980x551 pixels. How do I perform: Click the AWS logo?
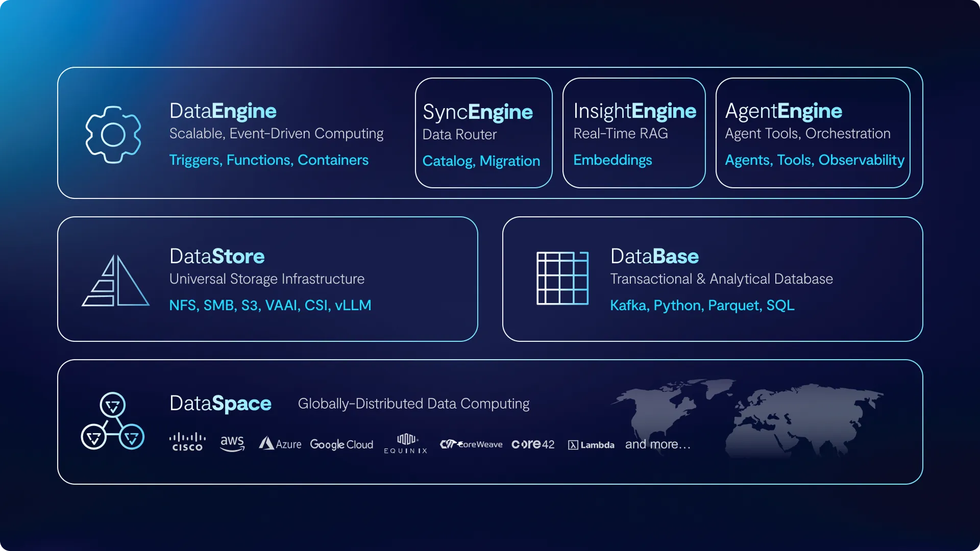point(232,443)
